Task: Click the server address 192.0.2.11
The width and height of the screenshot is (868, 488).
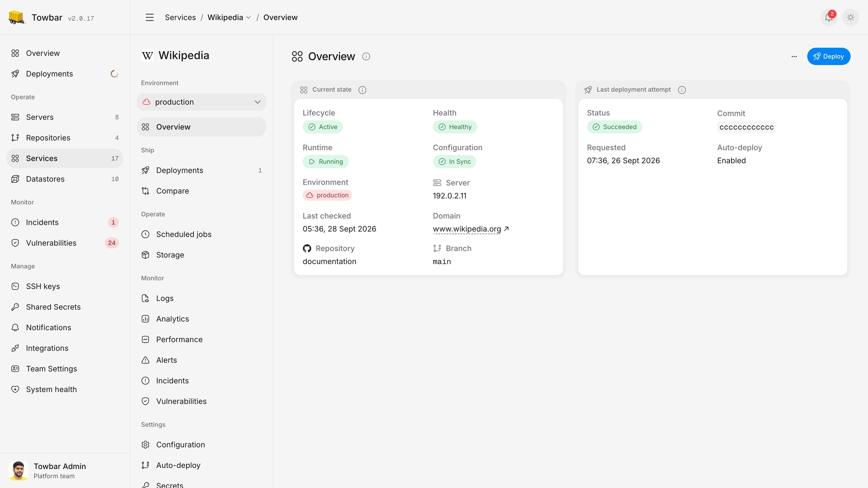Action: (x=449, y=196)
